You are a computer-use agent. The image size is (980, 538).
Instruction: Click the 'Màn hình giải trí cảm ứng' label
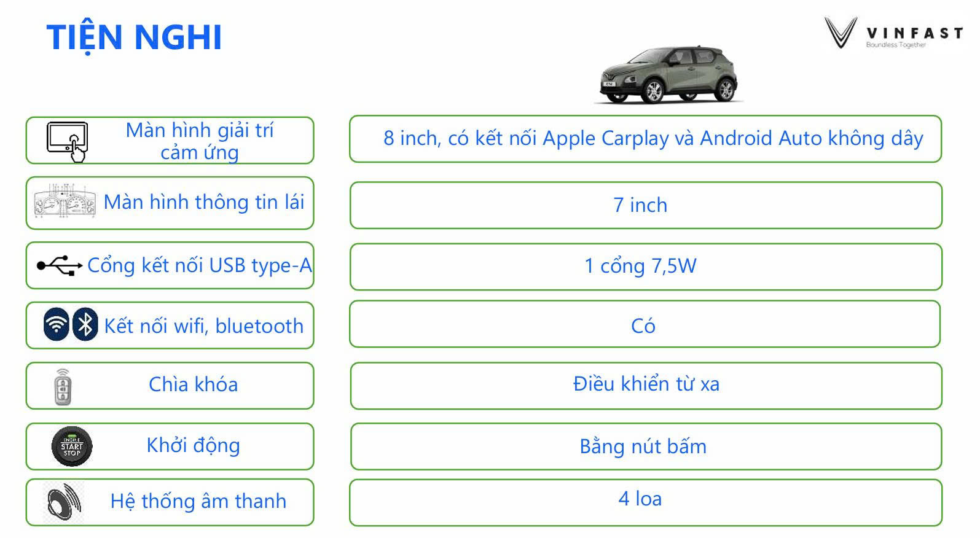coord(200,141)
